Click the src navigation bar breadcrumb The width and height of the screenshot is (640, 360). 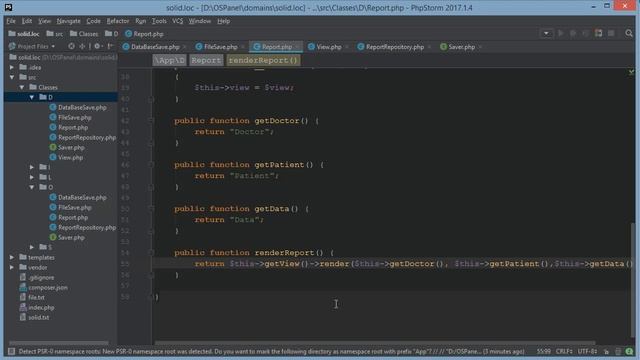click(x=55, y=34)
